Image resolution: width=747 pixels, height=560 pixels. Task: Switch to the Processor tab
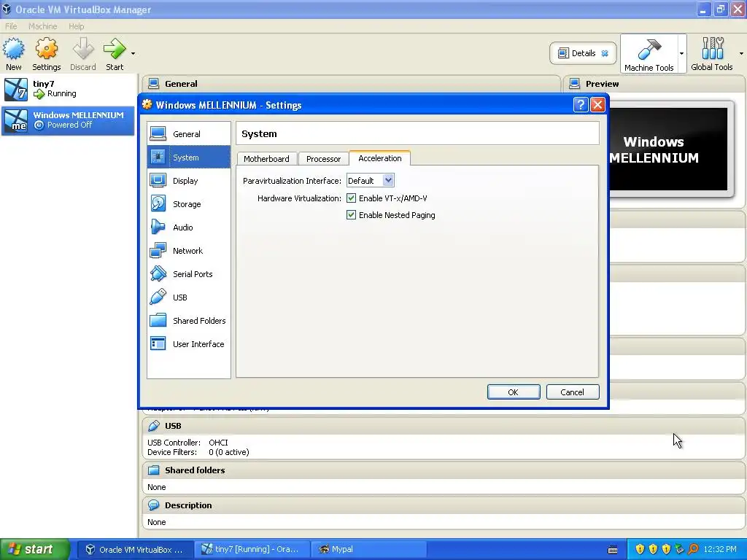point(323,158)
